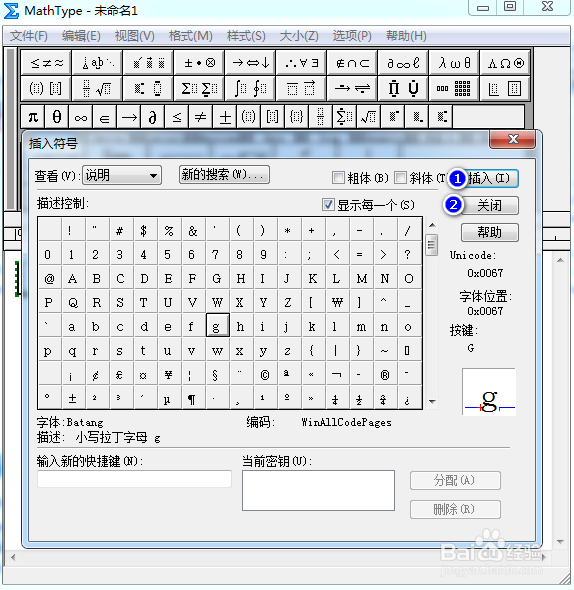Open the fraction and radical templates palette
Image resolution: width=574 pixels, height=590 pixels.
click(x=97, y=88)
